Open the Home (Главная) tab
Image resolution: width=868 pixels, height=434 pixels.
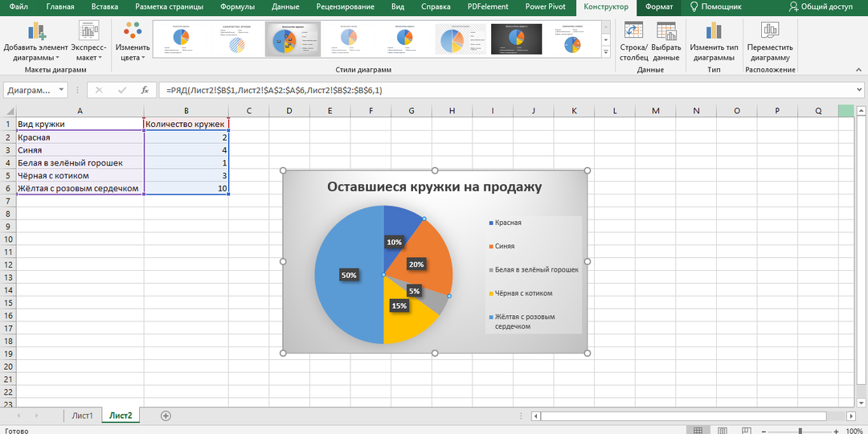coord(60,7)
